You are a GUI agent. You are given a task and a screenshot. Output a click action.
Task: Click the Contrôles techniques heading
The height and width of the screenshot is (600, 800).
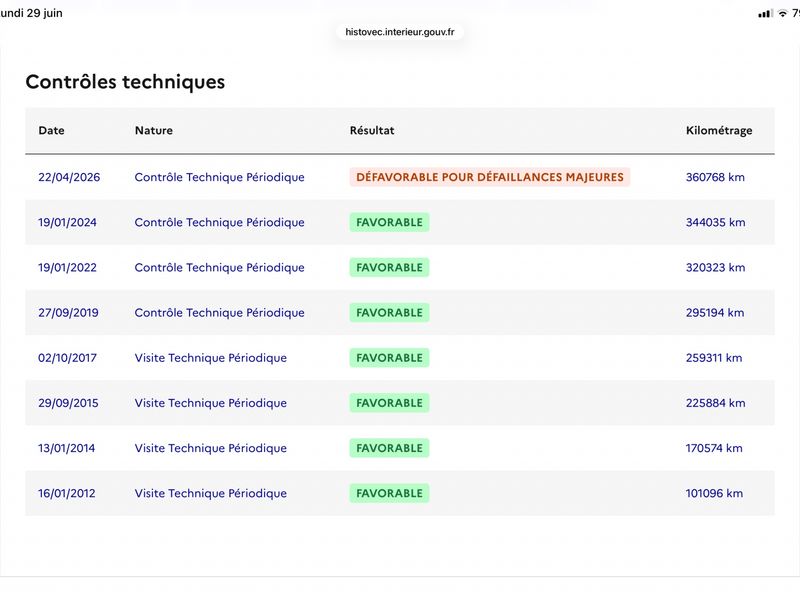[125, 82]
